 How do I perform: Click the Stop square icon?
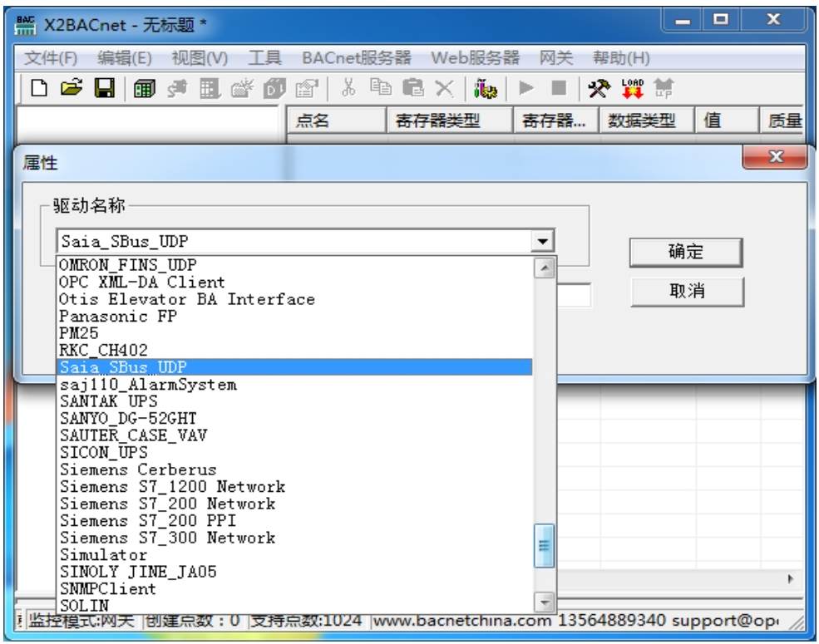559,88
